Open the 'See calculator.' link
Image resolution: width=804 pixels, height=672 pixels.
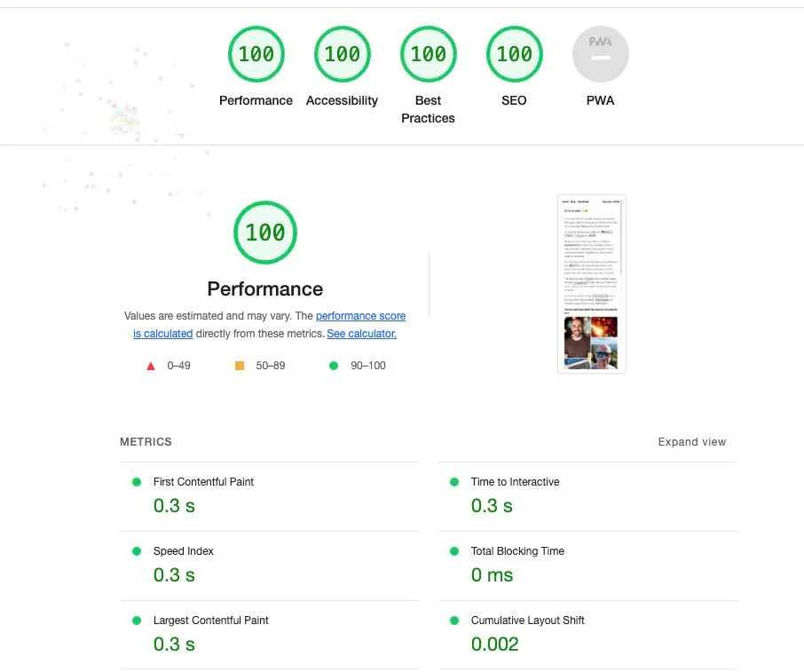(x=361, y=334)
